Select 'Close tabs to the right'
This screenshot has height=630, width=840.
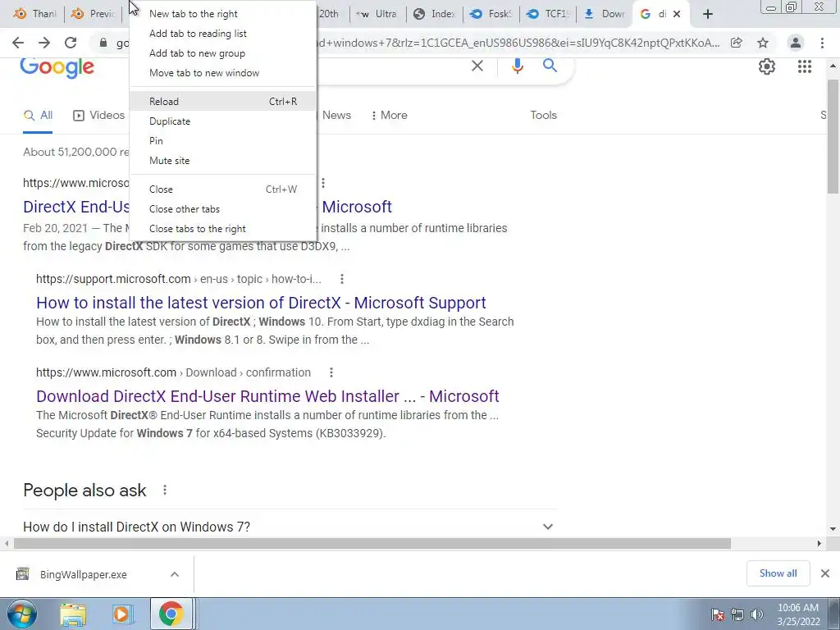click(x=223, y=229)
